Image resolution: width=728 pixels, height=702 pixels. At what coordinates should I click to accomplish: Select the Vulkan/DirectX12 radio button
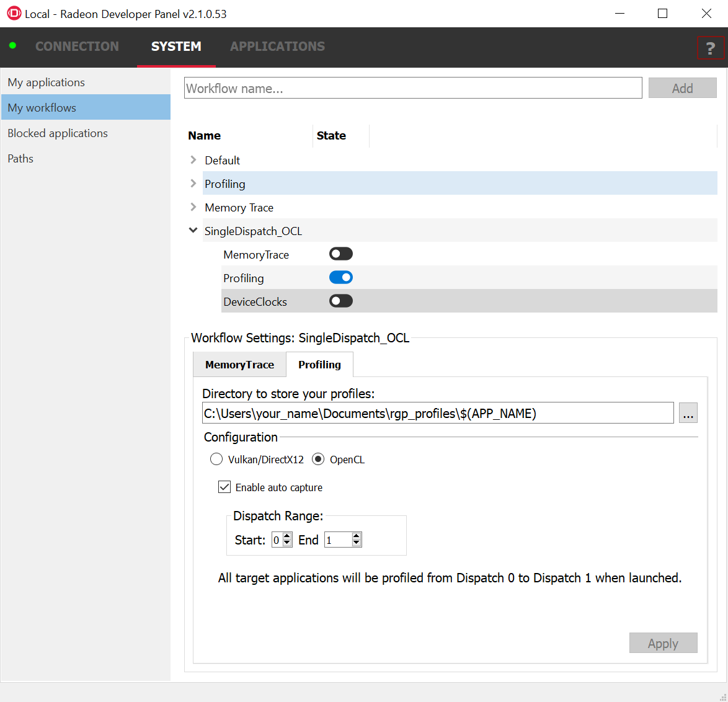point(216,460)
